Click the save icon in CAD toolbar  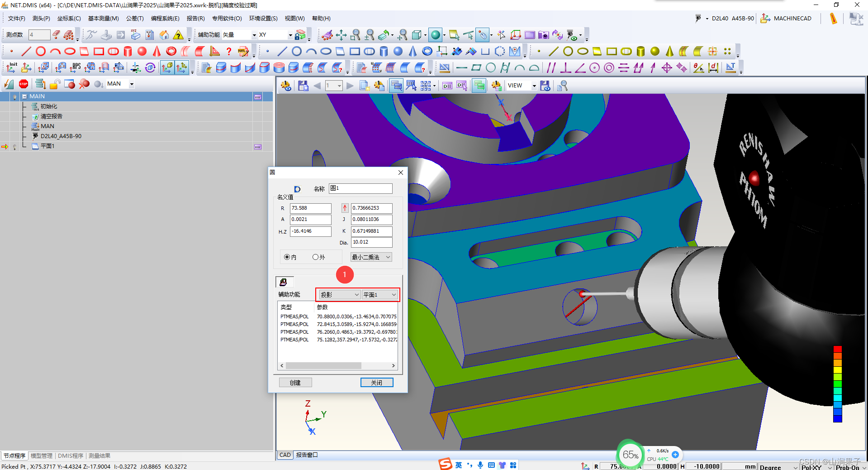(x=303, y=86)
